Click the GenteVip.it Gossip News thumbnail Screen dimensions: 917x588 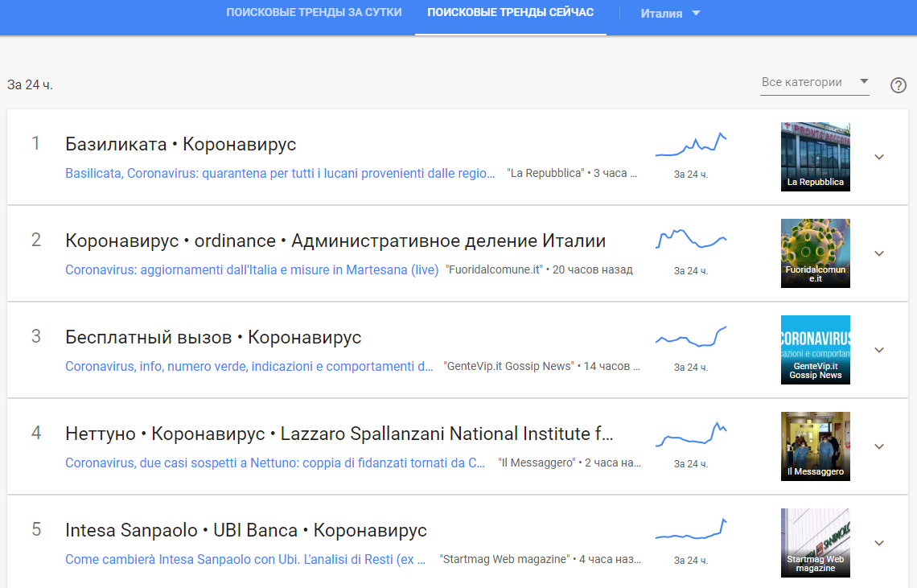(815, 350)
